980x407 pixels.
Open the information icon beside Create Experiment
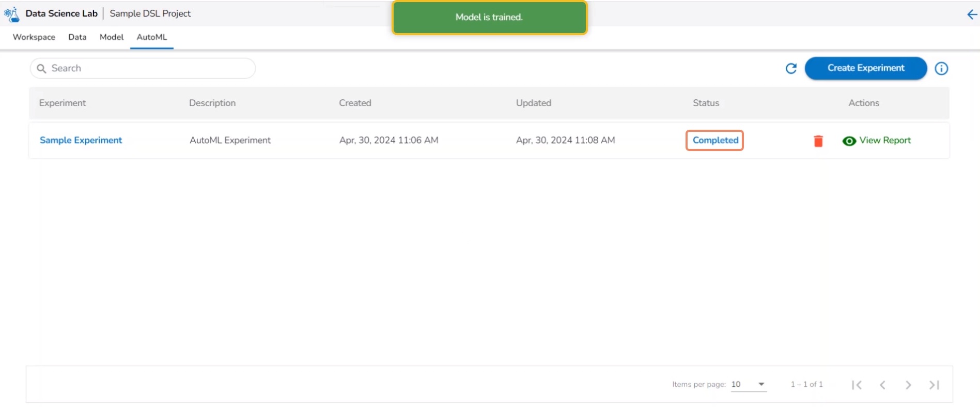(x=941, y=68)
